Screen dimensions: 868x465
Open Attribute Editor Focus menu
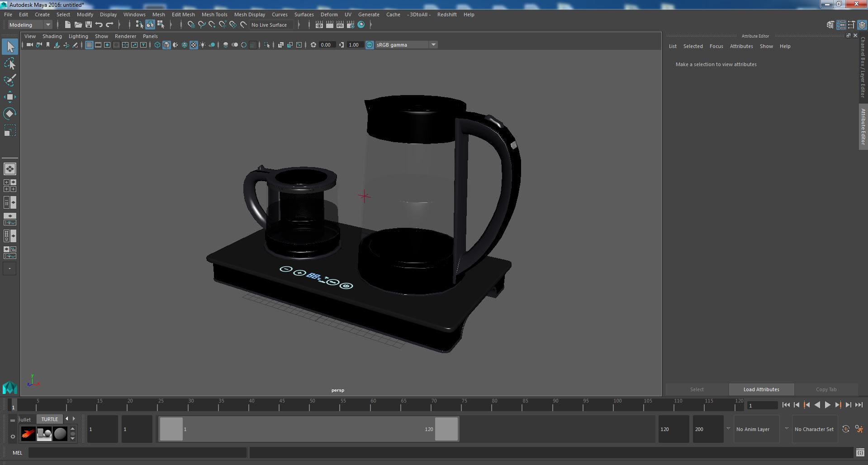click(x=716, y=46)
